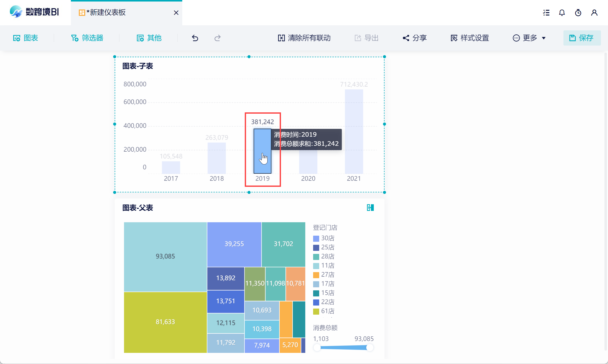
Task: Click the 数跨境BI logo
Action: tap(34, 12)
